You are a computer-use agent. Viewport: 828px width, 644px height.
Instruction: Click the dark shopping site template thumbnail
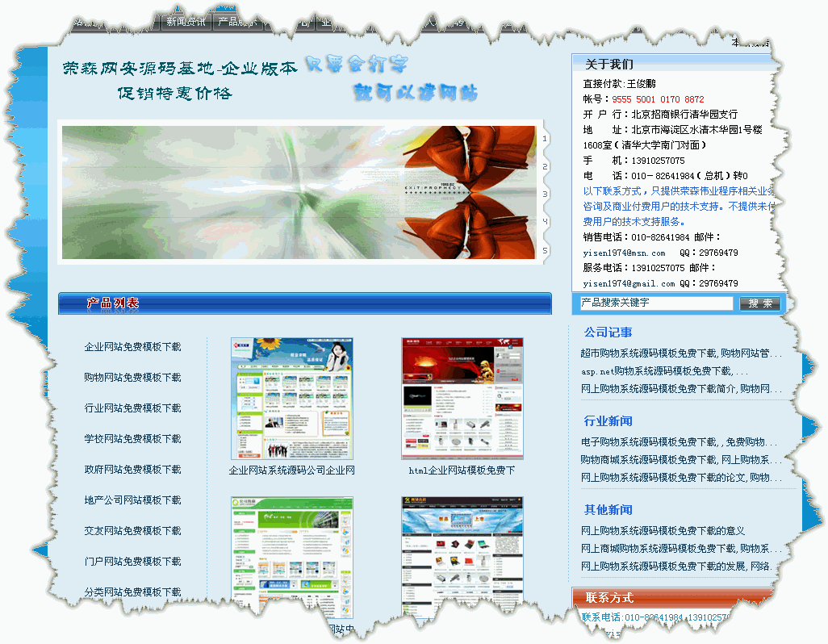462,557
